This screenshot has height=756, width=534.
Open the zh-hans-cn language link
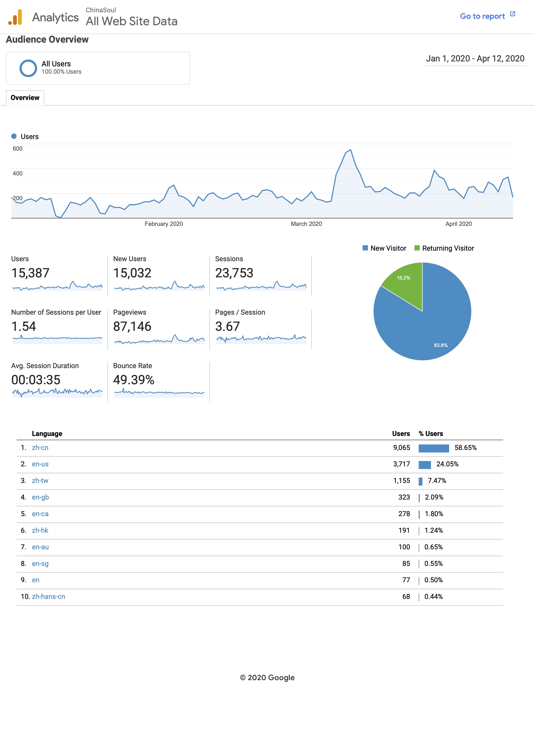[x=48, y=596]
